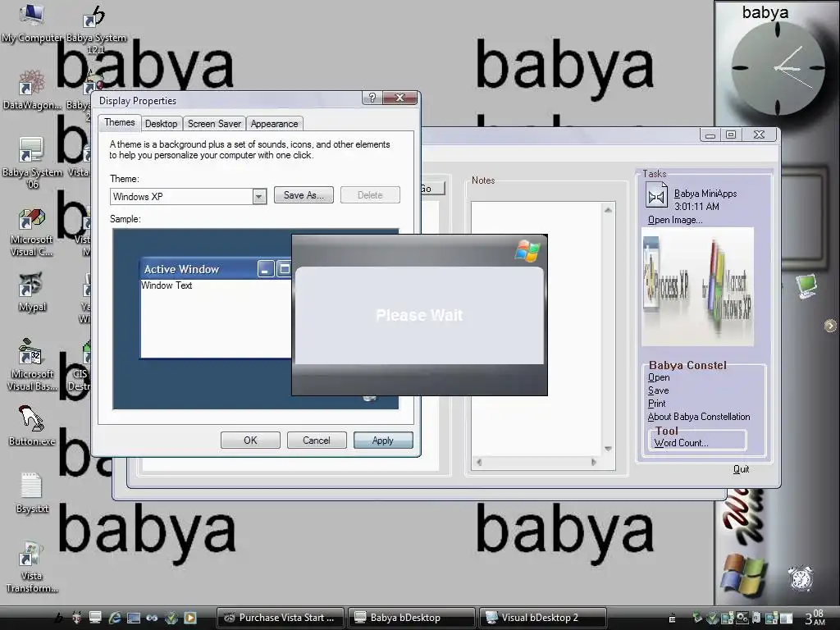Click the round arrow button on sidebar
Image resolution: width=840 pixels, height=630 pixels.
[x=830, y=326]
